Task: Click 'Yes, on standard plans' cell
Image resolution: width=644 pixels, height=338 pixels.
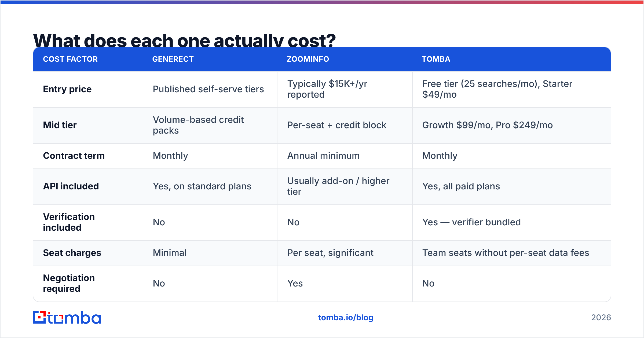Action: (x=202, y=186)
